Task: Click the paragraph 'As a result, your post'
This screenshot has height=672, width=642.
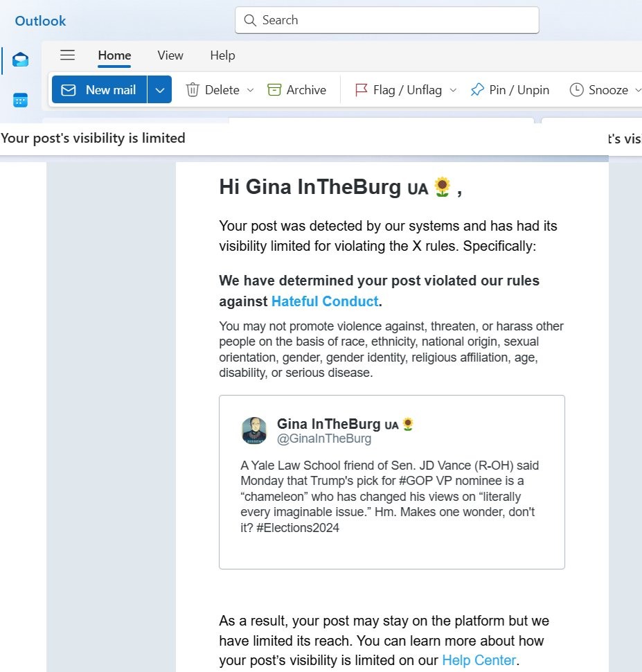Action: 384,641
